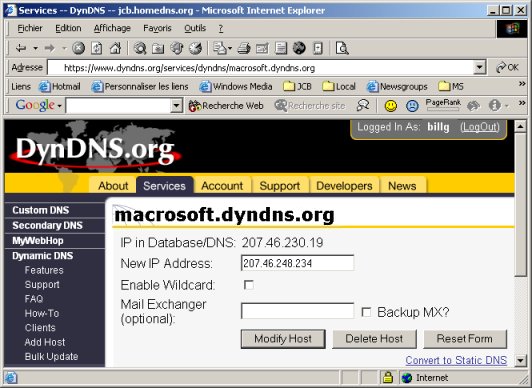Click the Mail Exchanger input field
The height and width of the screenshot is (388, 532).
click(x=297, y=311)
